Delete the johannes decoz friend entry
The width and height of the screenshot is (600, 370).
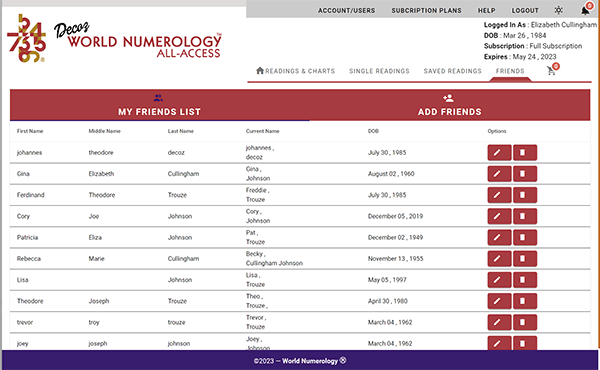coord(525,153)
